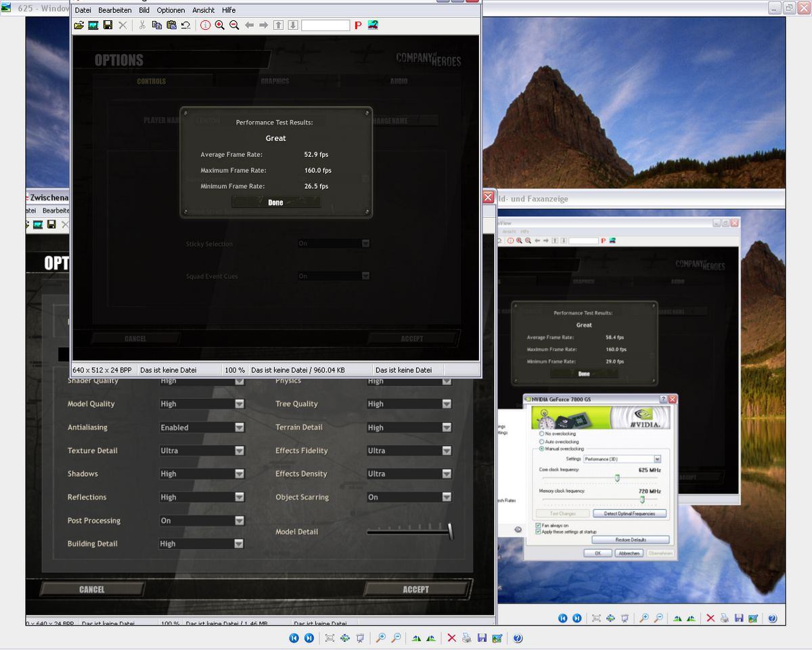Image resolution: width=812 pixels, height=650 pixels.
Task: Open the Terrain Detail dropdown
Action: [409, 427]
